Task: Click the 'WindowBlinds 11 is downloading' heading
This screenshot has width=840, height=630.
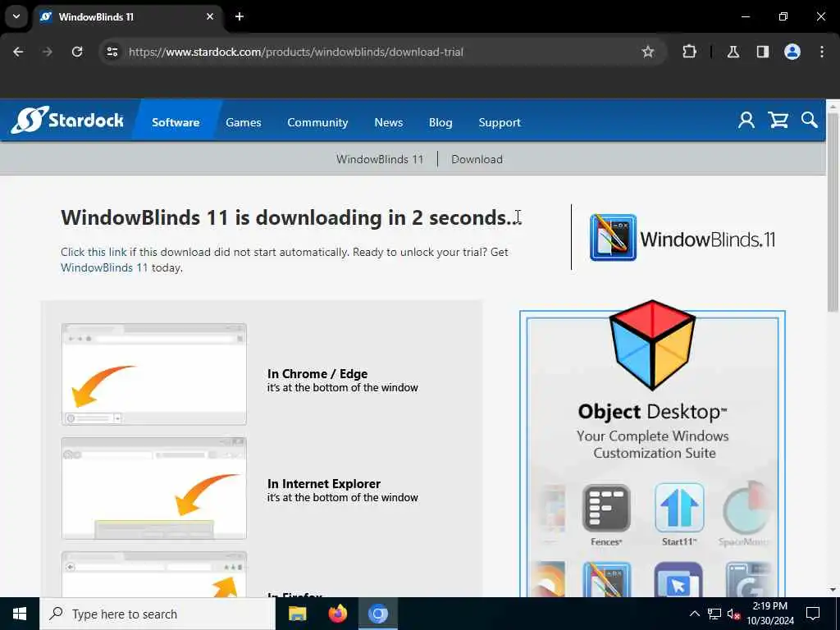Action: pos(291,217)
